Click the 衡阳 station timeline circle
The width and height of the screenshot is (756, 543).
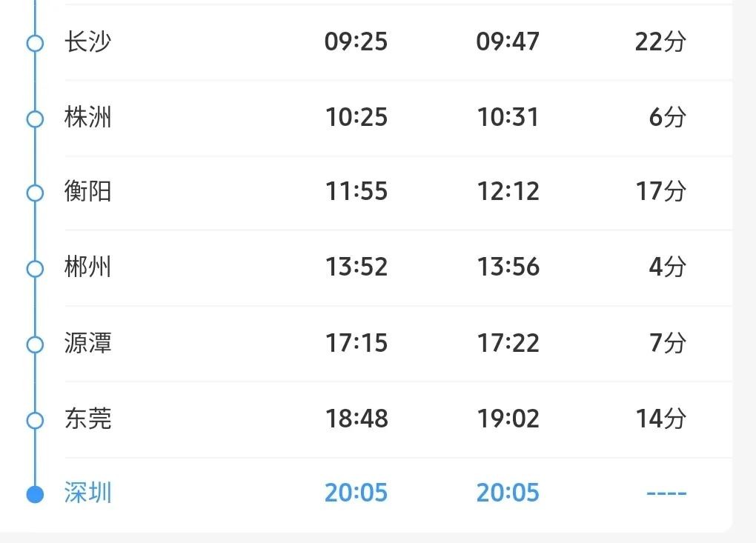click(x=35, y=193)
